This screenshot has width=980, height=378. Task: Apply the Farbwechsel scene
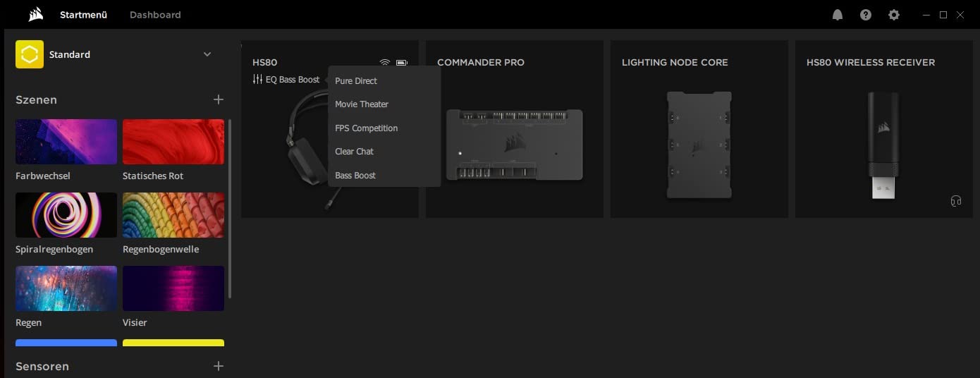pos(66,142)
